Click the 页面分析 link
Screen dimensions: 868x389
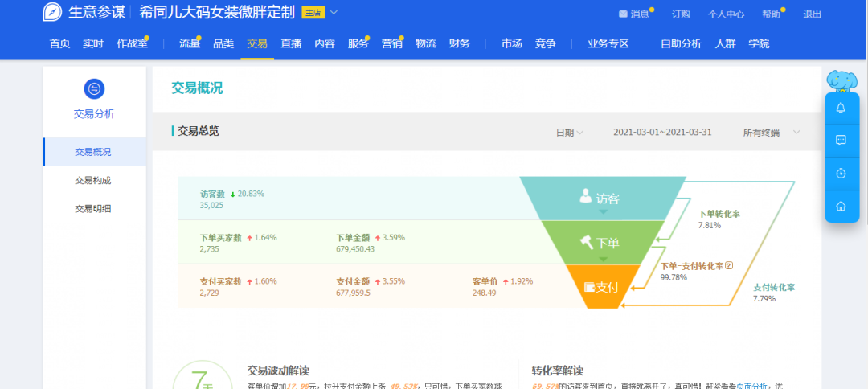point(751,386)
